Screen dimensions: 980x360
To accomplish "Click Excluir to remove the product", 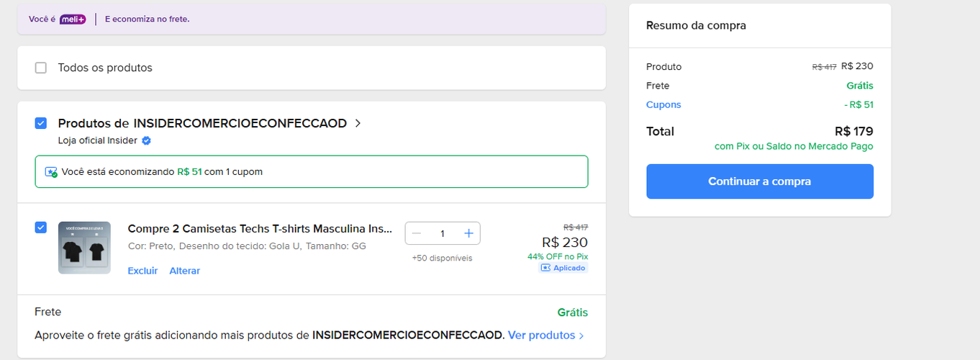I will point(142,271).
